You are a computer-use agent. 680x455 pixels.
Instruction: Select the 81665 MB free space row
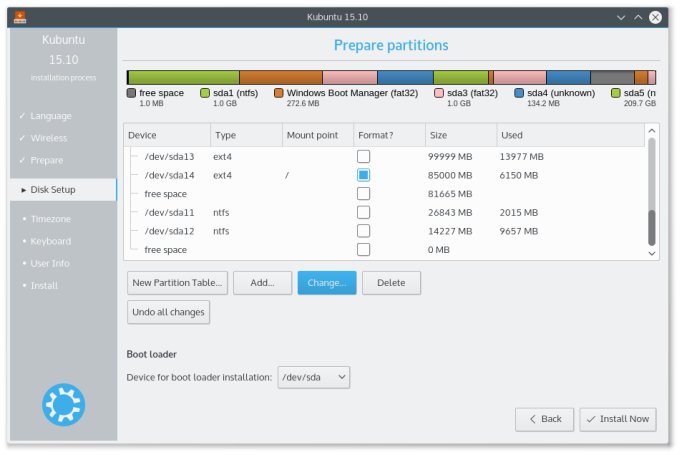pos(385,194)
